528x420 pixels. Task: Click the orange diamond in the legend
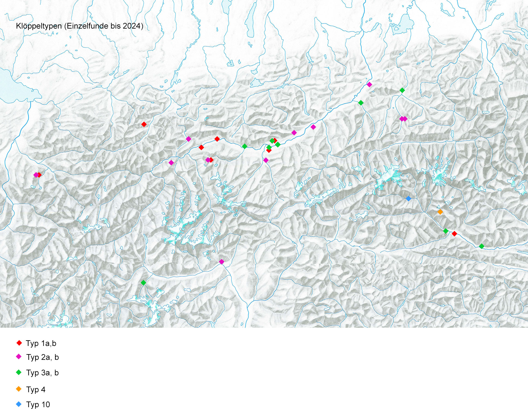tap(19, 389)
